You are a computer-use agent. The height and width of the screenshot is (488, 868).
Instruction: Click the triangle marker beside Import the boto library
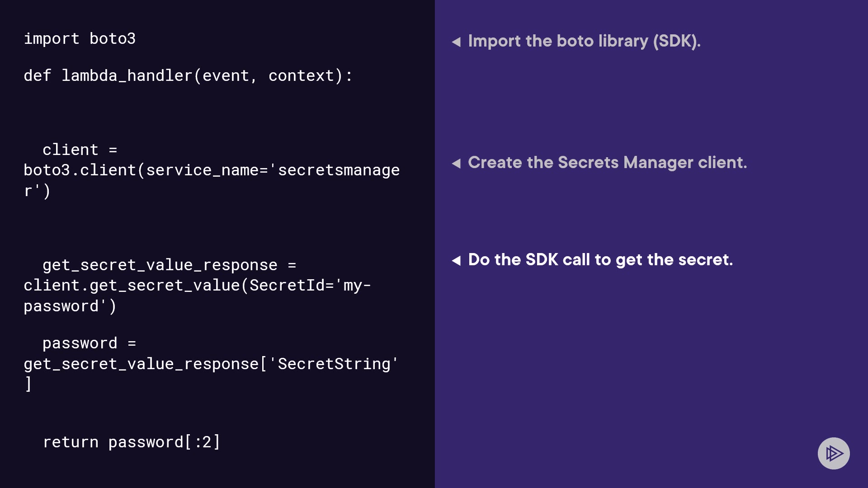tap(456, 42)
